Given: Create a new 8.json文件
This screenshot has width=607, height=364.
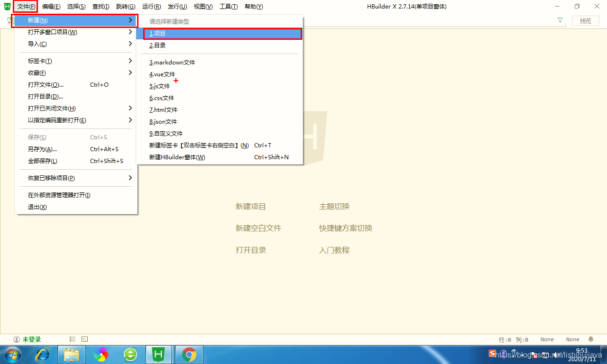Looking at the screenshot, I should [x=220, y=122].
